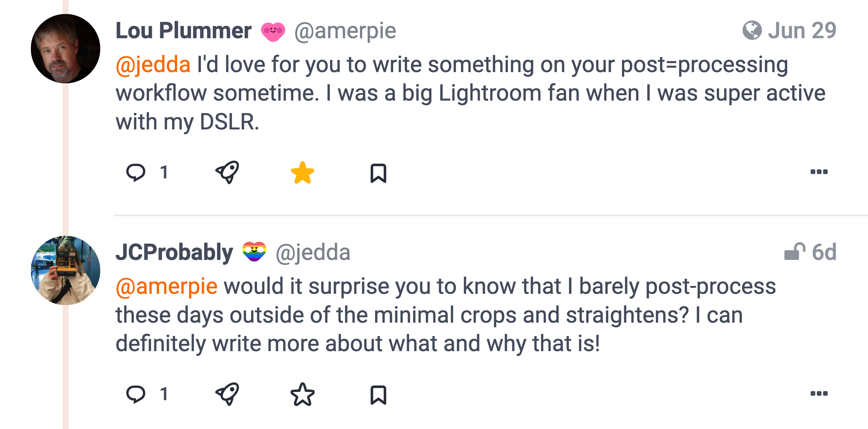The width and height of the screenshot is (868, 429).
Task: Bookmark Lou Plummer's post
Action: click(378, 173)
